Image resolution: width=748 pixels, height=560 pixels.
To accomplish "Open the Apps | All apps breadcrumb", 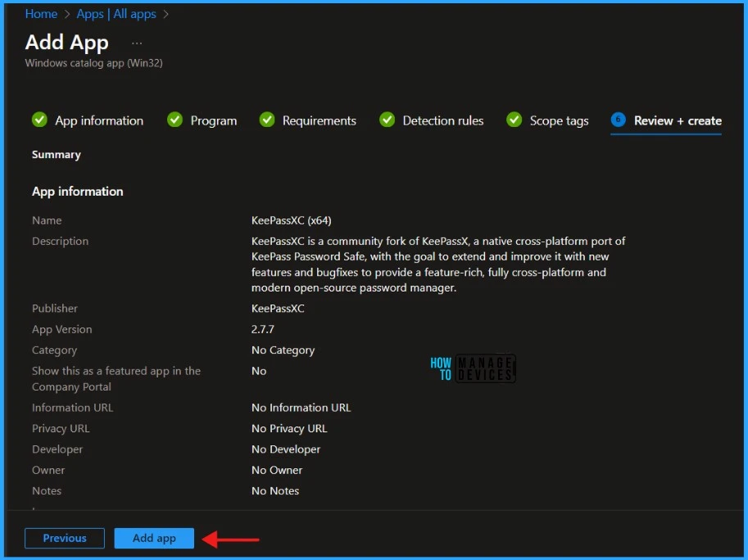I will click(x=116, y=14).
